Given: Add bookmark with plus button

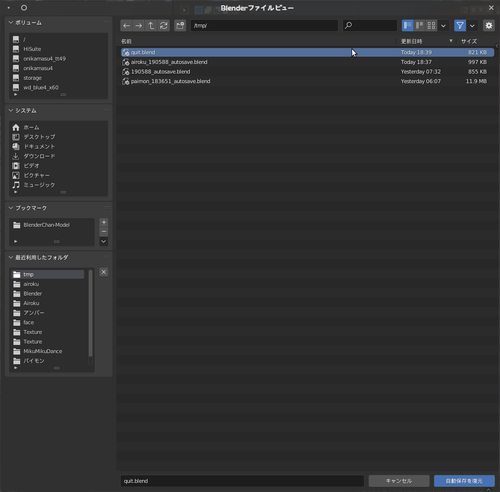Looking at the screenshot, I should coord(104,222).
